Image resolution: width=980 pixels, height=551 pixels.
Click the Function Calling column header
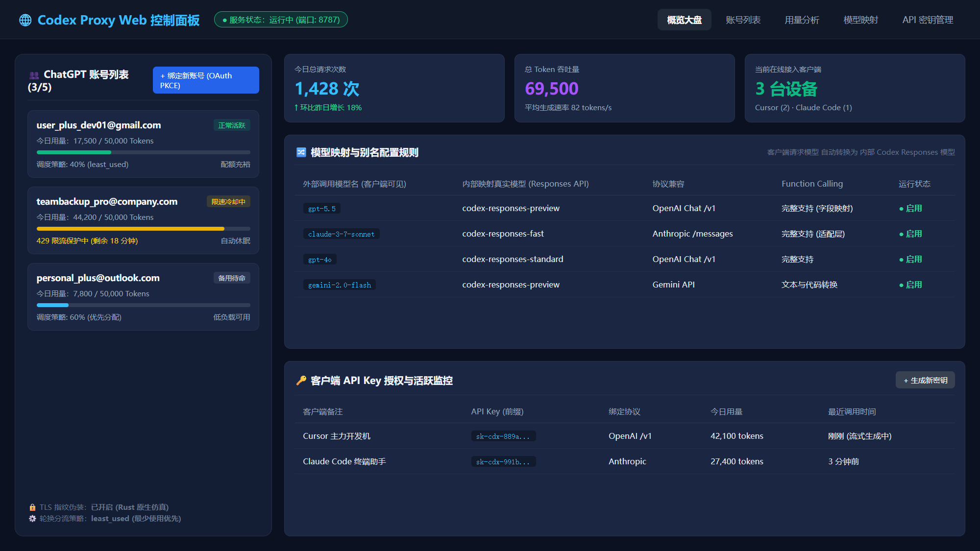pyautogui.click(x=812, y=184)
